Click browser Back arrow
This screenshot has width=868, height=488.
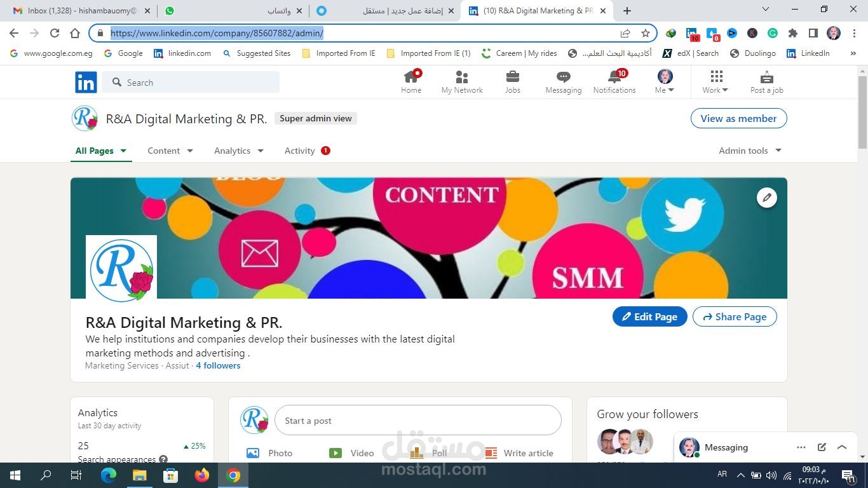pyautogui.click(x=14, y=33)
